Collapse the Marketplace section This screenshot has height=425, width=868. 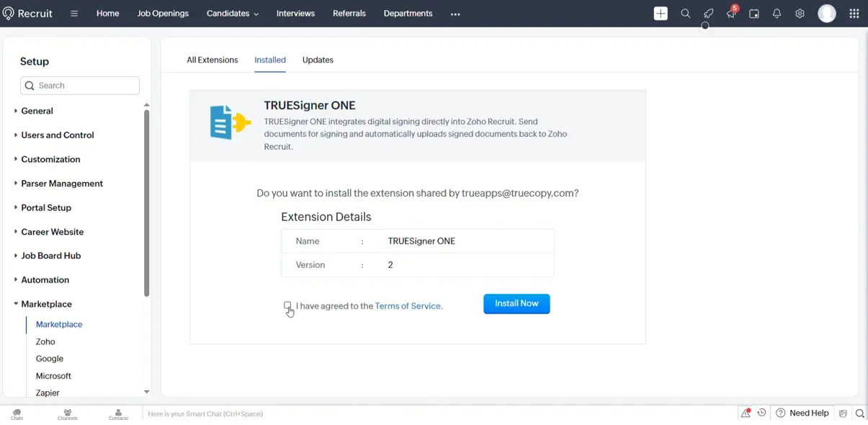pyautogui.click(x=42, y=304)
